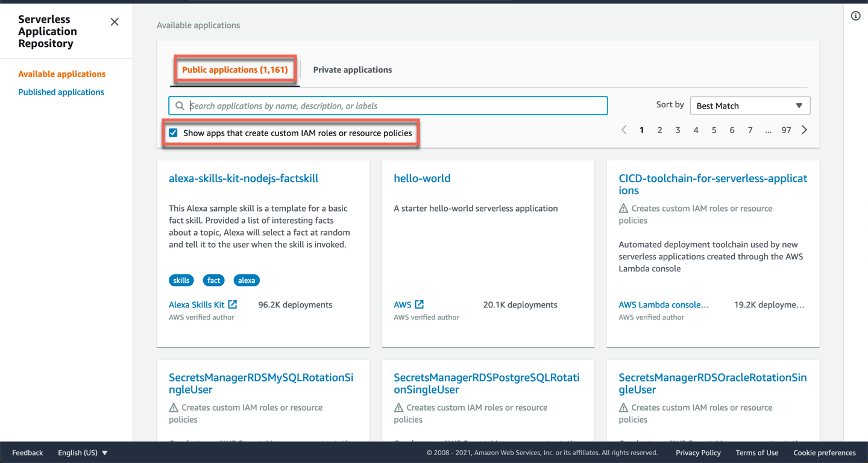Viewport: 868px width, 463px height.
Task: Open Cookie preferences in the footer
Action: 824,453
